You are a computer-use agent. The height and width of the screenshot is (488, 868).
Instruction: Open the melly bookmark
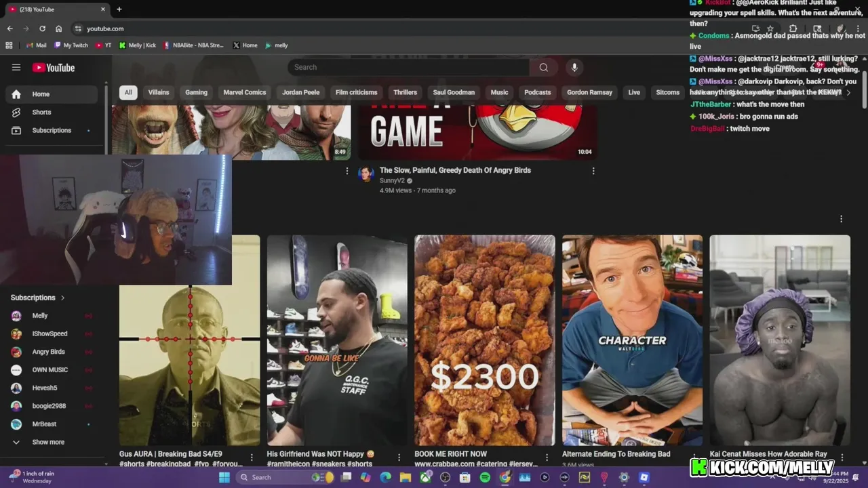coord(277,45)
